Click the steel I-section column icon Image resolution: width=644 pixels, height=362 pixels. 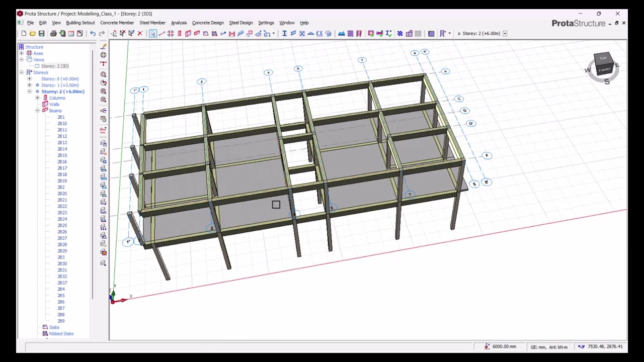pos(284,34)
